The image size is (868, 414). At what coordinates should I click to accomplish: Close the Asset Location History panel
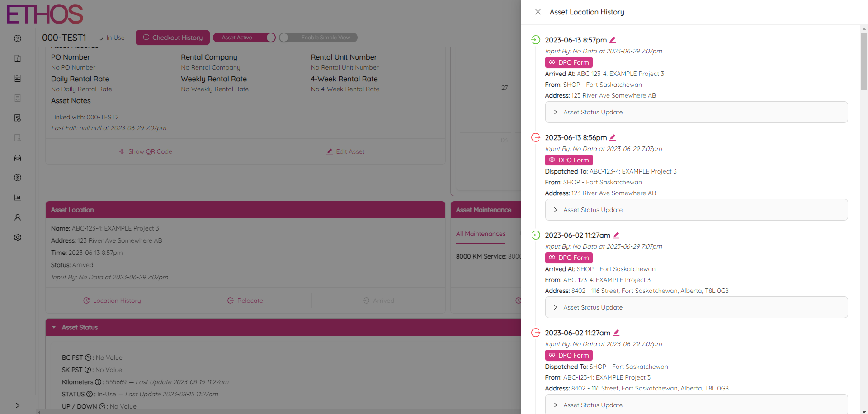[538, 12]
